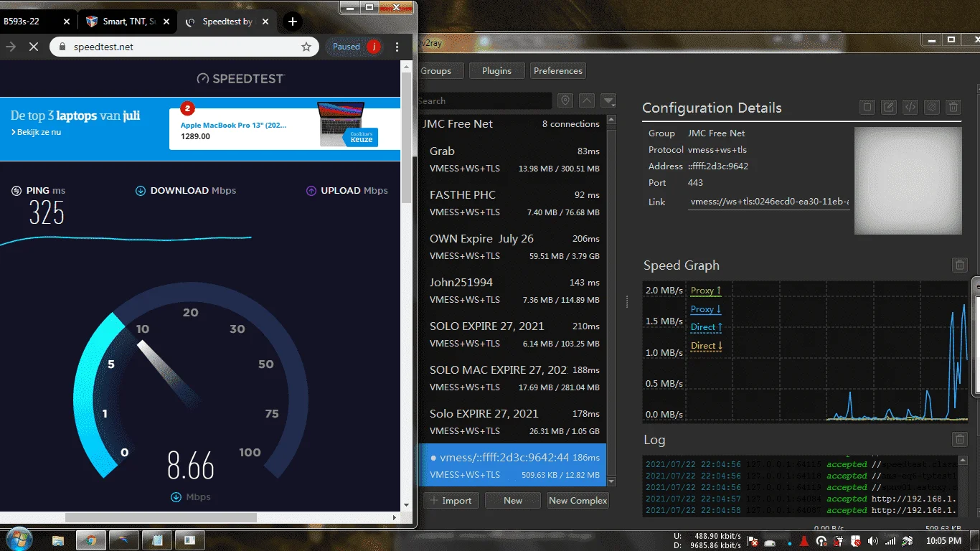Collapse the JMC Free Net group

pos(512,123)
